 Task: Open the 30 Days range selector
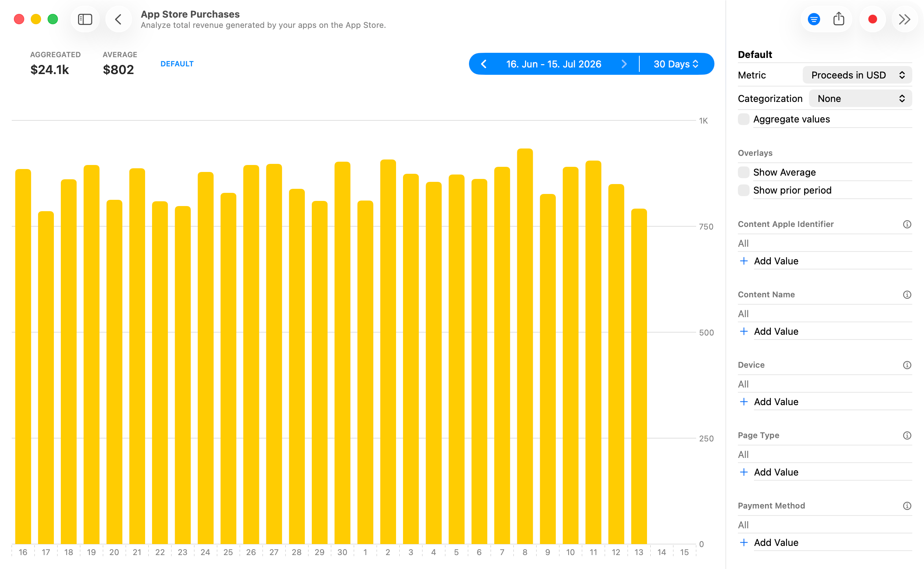click(x=676, y=64)
